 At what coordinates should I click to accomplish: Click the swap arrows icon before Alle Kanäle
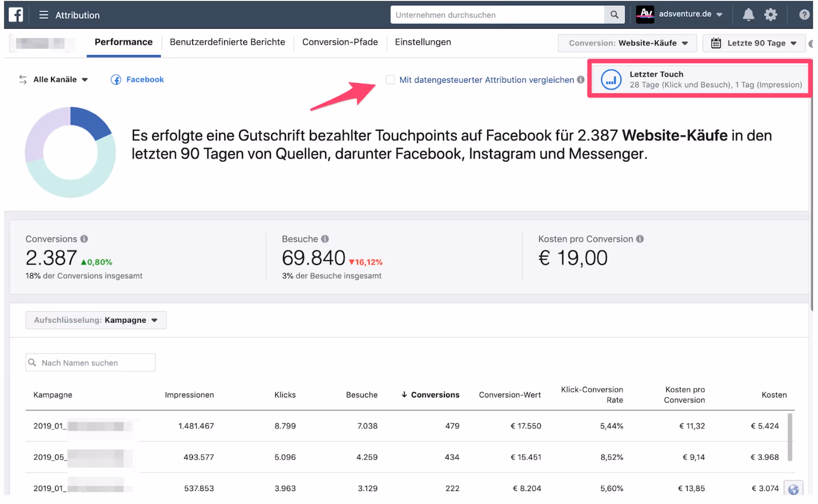coord(23,80)
